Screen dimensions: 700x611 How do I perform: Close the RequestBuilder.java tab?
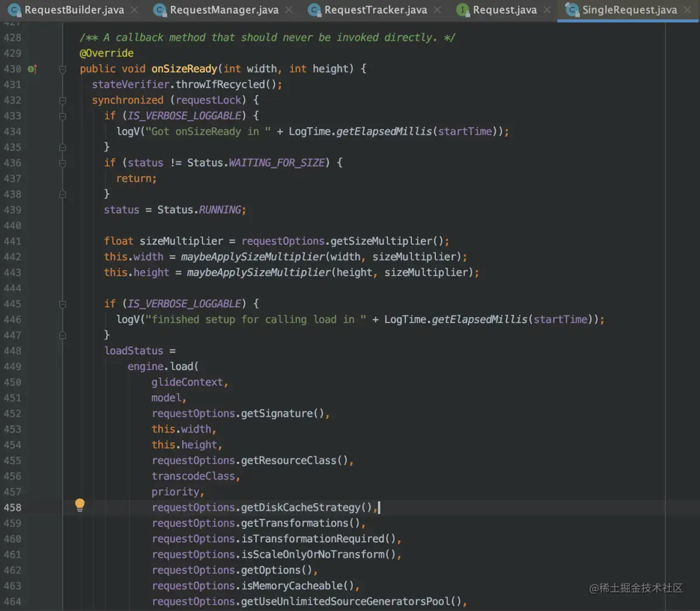click(x=134, y=10)
